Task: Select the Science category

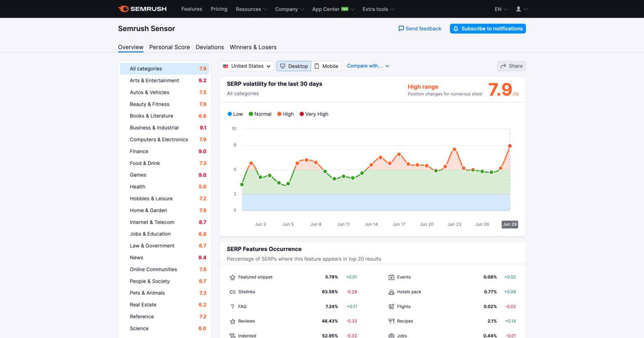Action: tap(164, 328)
